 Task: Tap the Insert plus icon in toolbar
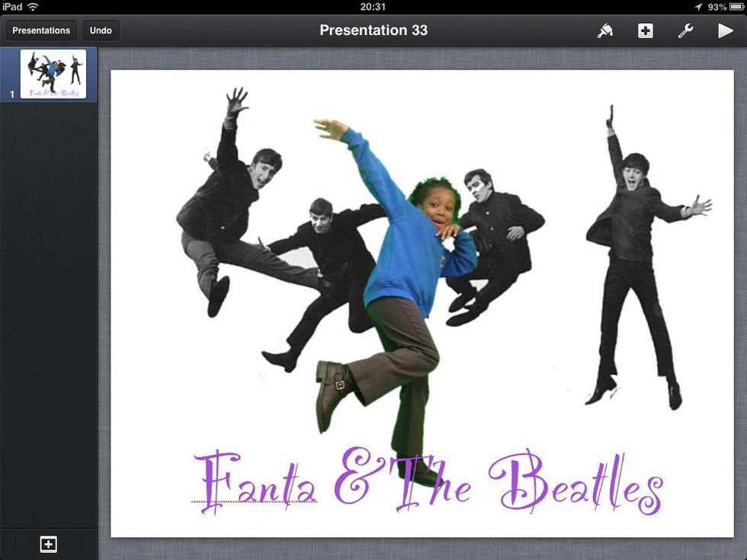[646, 30]
